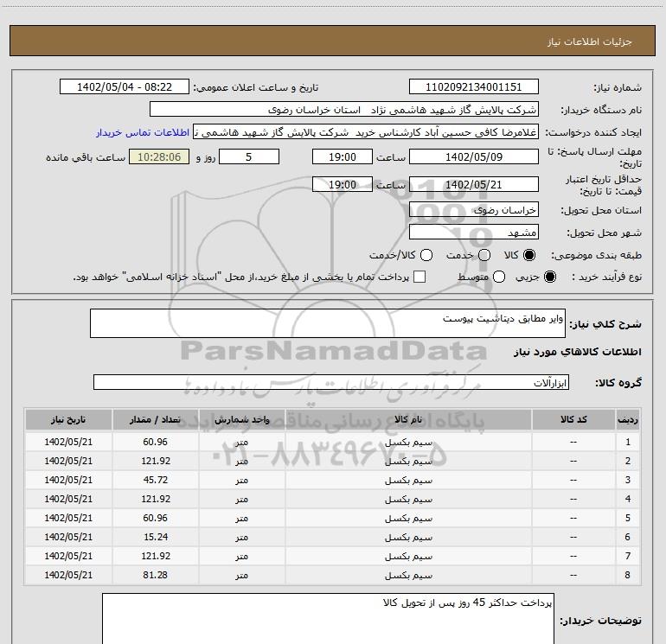Image resolution: width=666 pixels, height=644 pixels.
Task: Click quantity 15.24 in row 6
Action: click(x=156, y=537)
